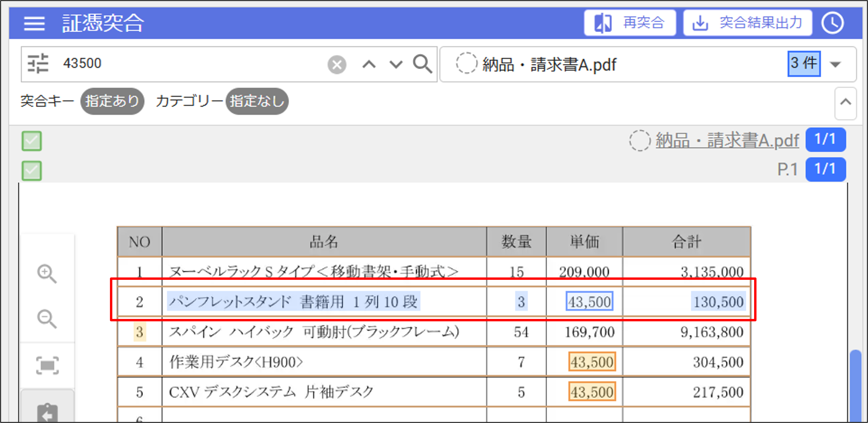
Task: Clear the search text 43500
Action: [337, 64]
